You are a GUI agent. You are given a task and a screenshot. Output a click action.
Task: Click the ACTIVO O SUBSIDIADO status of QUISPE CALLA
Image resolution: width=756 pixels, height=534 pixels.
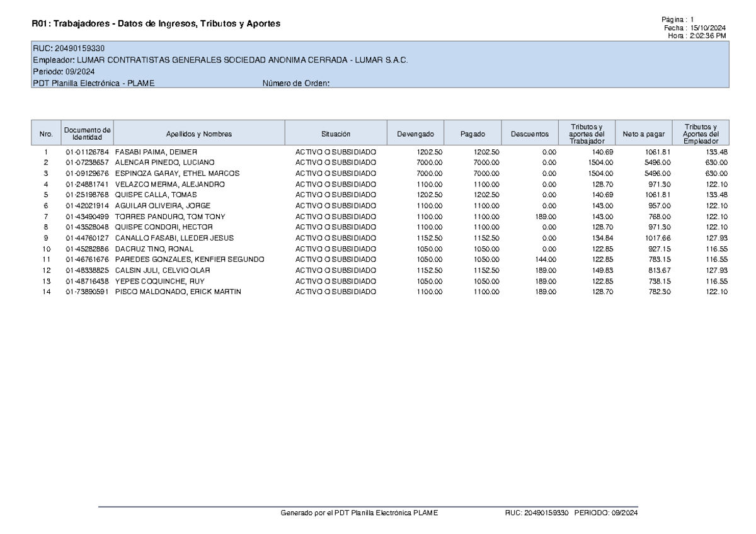(336, 195)
